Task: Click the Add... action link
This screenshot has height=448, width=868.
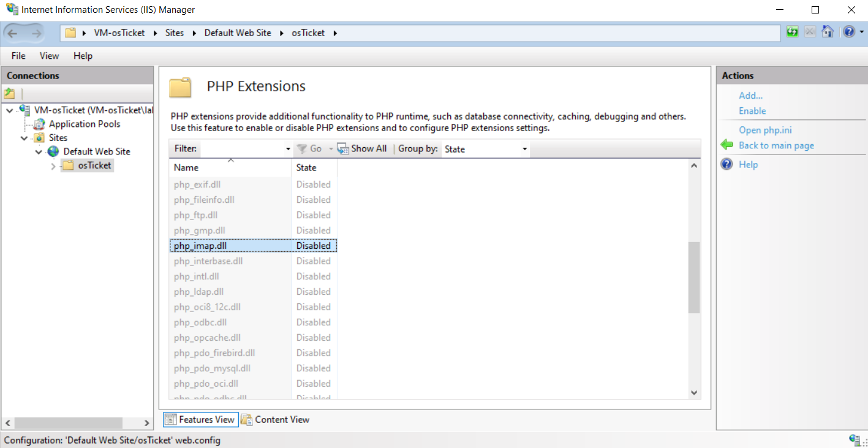Action: click(750, 96)
